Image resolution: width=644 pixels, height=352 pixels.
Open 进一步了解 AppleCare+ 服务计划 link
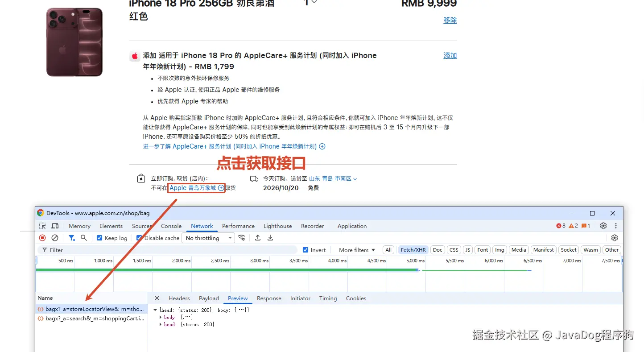point(234,146)
